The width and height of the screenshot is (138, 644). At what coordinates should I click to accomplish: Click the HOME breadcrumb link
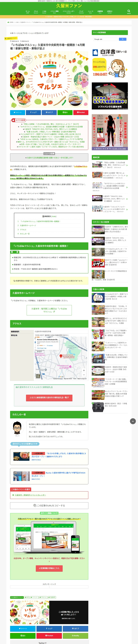11,22
